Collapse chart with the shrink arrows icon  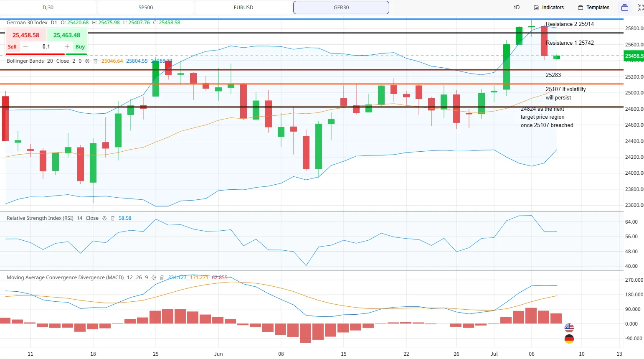click(x=640, y=8)
